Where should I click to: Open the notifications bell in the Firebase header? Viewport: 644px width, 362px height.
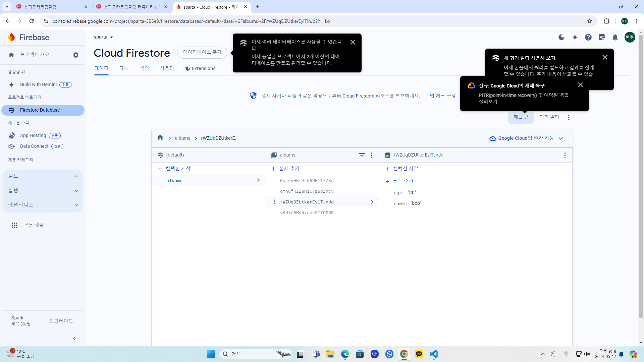615,37
